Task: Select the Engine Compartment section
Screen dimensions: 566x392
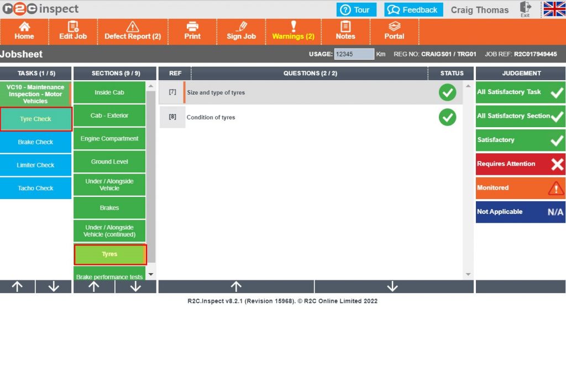Action: [x=109, y=139]
